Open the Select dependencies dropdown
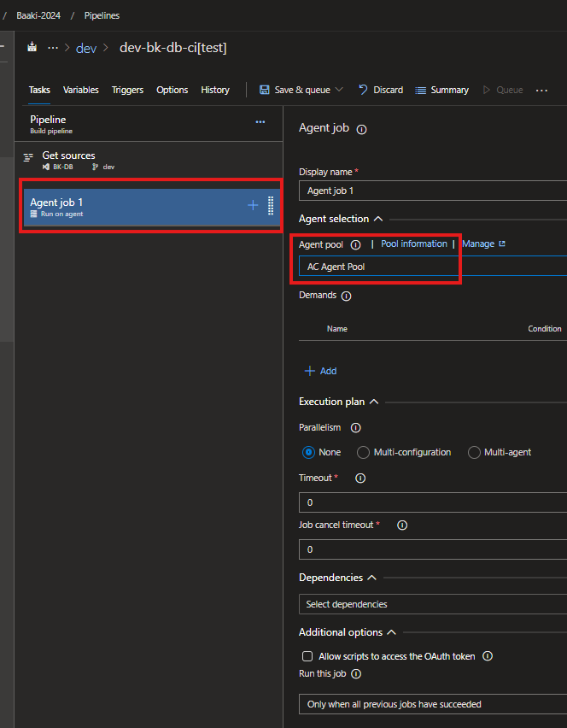This screenshot has height=728, width=567. (x=433, y=604)
